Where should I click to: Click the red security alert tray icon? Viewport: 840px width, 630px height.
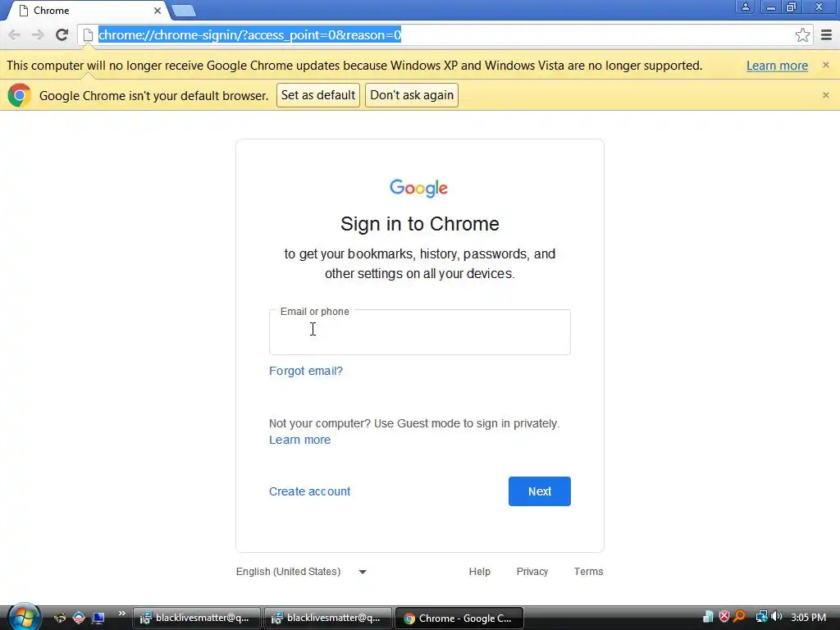724,617
